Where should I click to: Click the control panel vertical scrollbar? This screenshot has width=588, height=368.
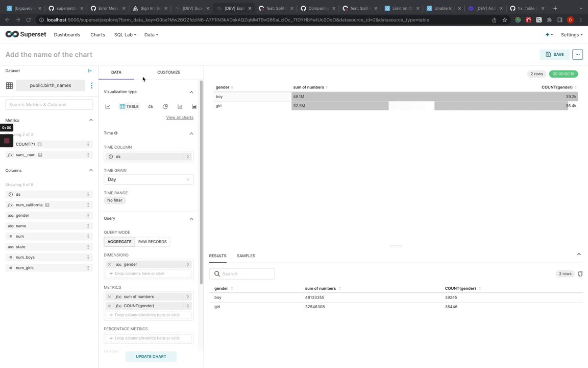202,182
